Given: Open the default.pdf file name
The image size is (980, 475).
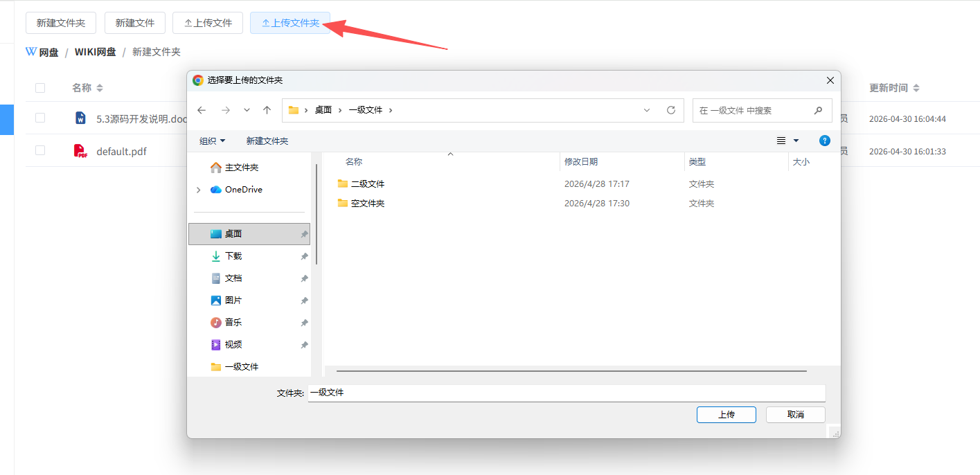Looking at the screenshot, I should point(121,152).
